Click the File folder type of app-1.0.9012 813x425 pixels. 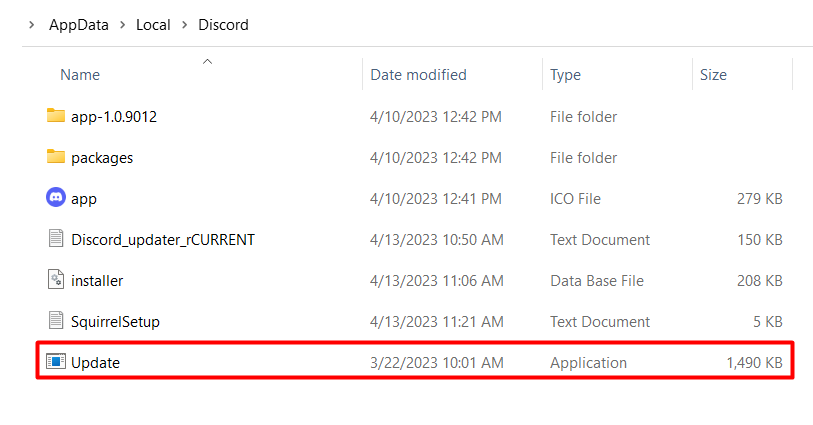pyautogui.click(x=583, y=117)
